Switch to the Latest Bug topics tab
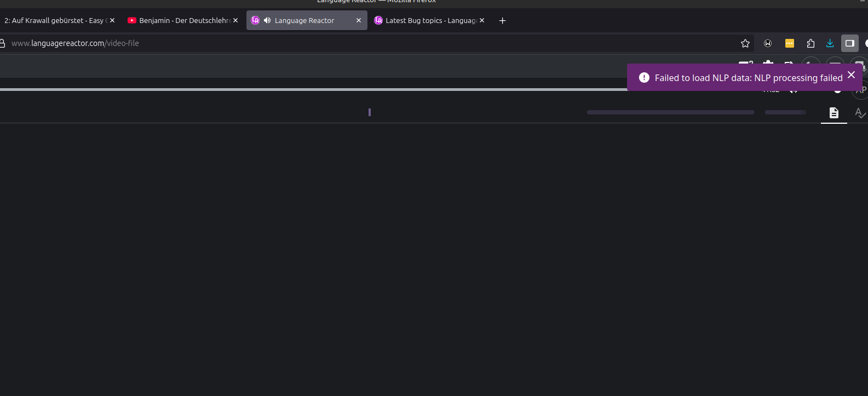868x396 pixels. pos(427,21)
